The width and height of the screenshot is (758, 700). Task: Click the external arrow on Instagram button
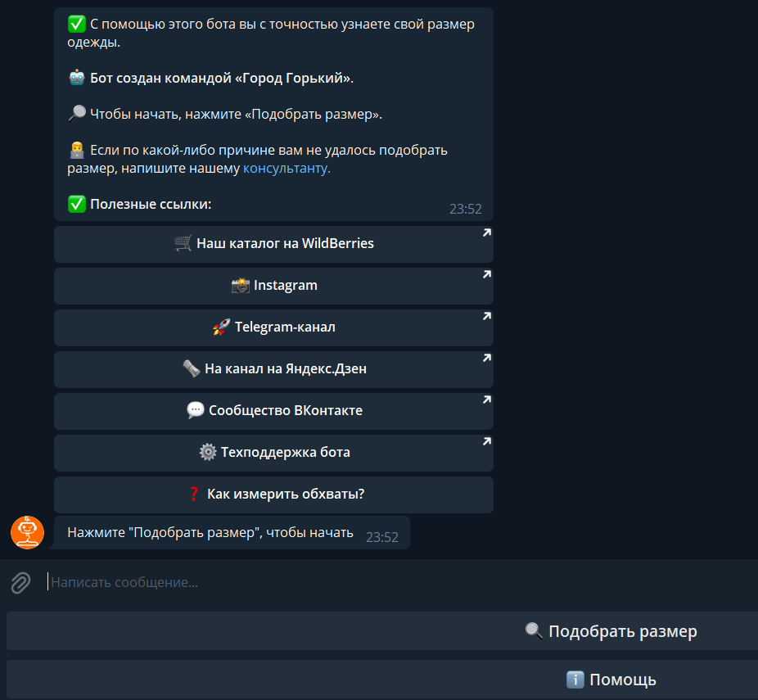(487, 274)
